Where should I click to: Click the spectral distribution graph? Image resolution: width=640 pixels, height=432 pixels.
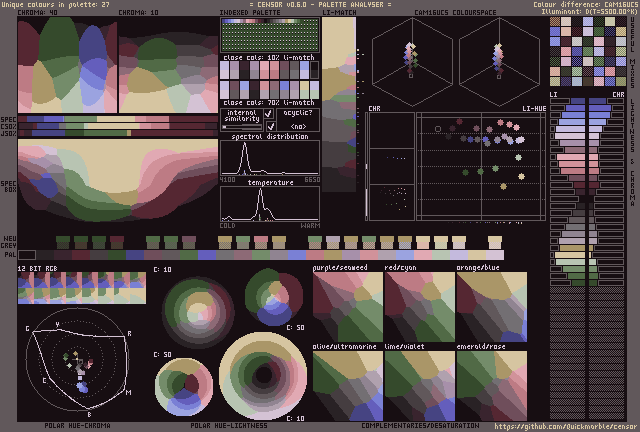270,157
